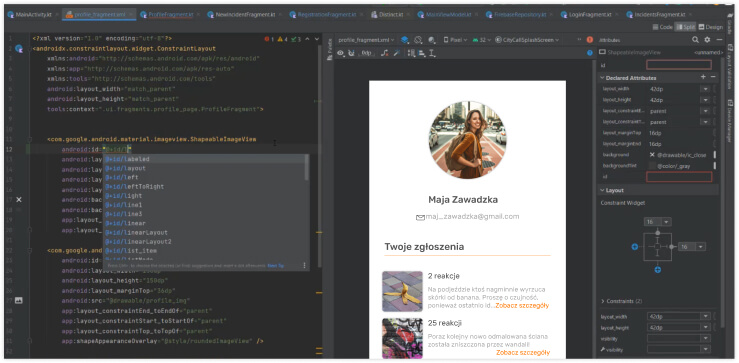Open the top margin 16 dropdown in constraint widget
Viewport: 739px width, 363px height.
pos(666,222)
